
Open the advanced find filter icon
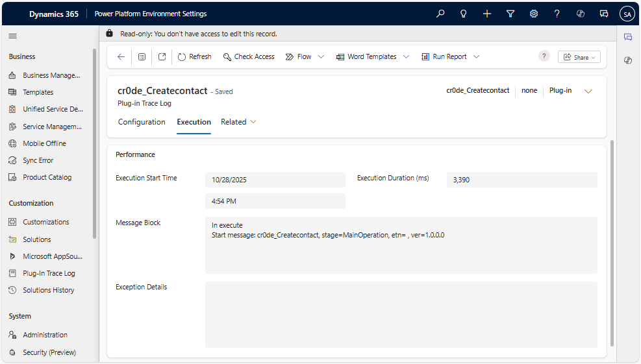click(510, 14)
